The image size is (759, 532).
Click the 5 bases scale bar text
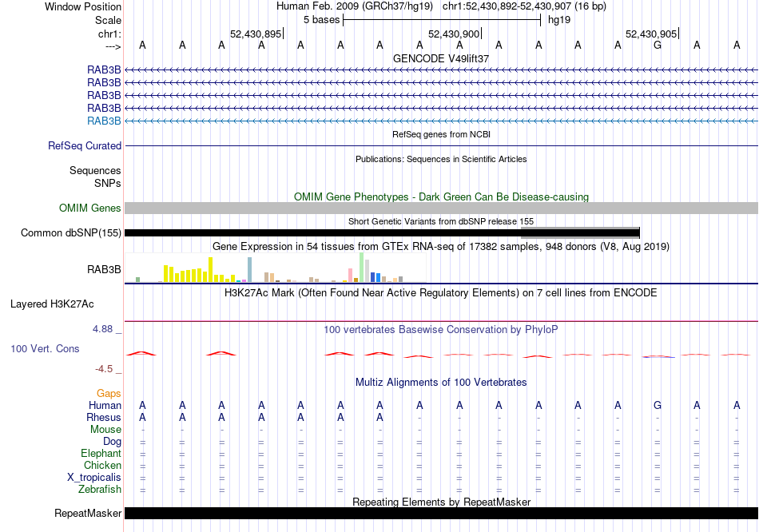321,20
